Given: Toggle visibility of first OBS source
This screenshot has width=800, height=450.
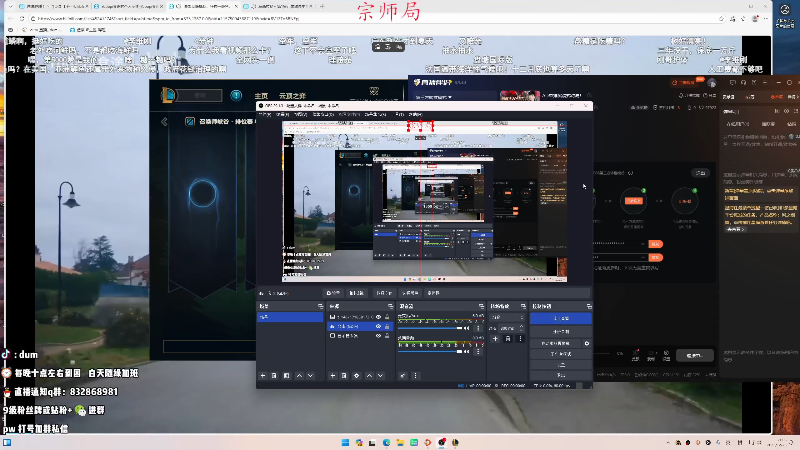Looking at the screenshot, I should (379, 317).
